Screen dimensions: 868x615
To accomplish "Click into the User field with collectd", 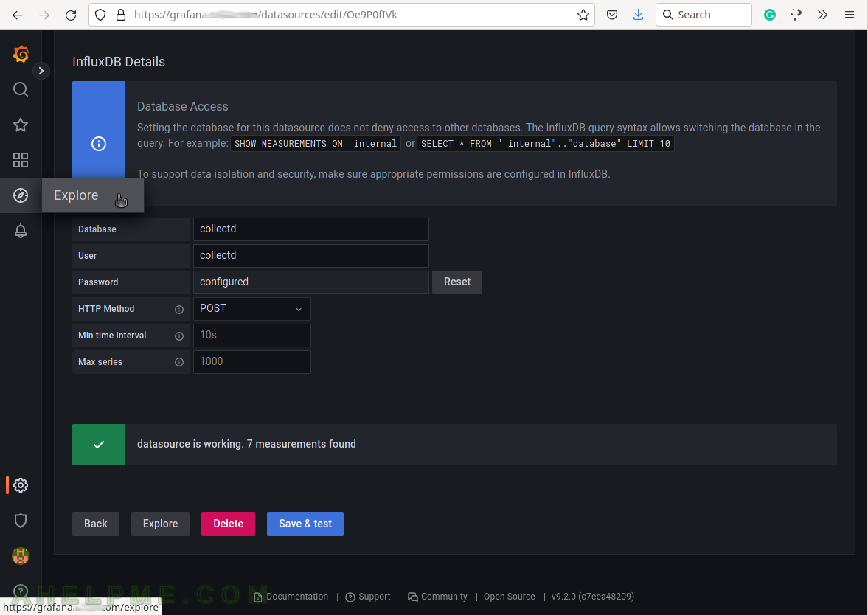I will tap(310, 256).
